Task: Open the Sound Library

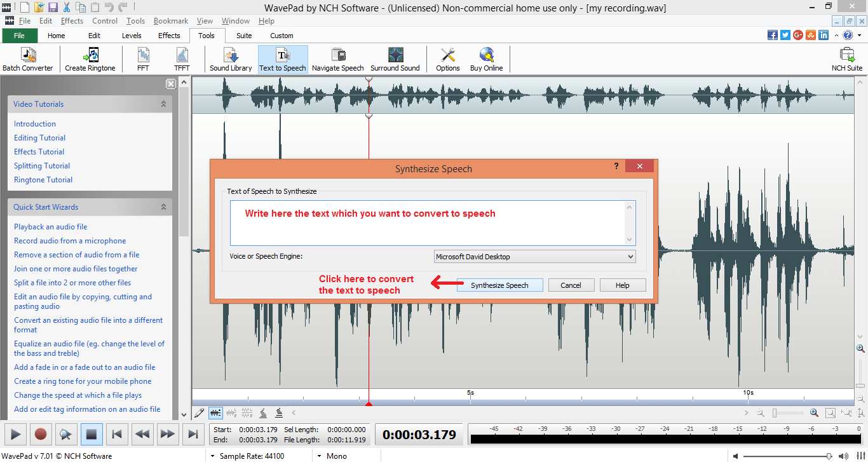Action: tap(230, 58)
